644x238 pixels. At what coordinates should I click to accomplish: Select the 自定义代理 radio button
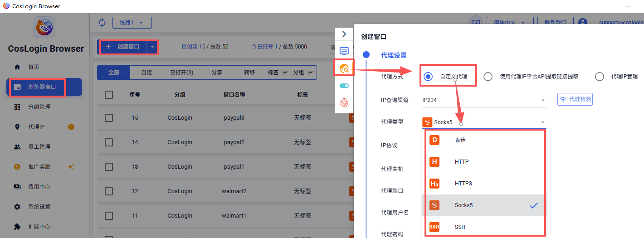(428, 77)
